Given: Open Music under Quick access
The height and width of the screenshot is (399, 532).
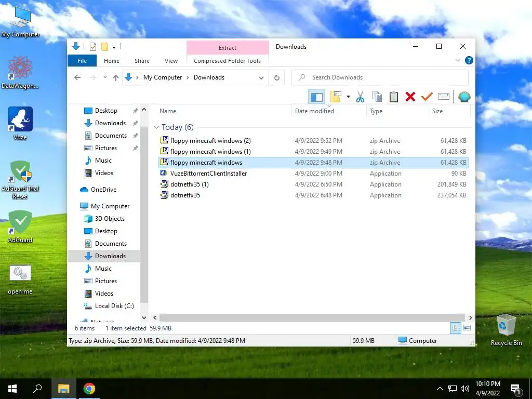Looking at the screenshot, I should 103,160.
